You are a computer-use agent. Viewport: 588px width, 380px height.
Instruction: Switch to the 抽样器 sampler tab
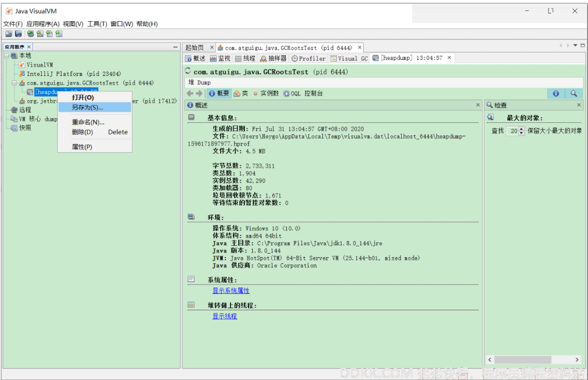[x=273, y=58]
